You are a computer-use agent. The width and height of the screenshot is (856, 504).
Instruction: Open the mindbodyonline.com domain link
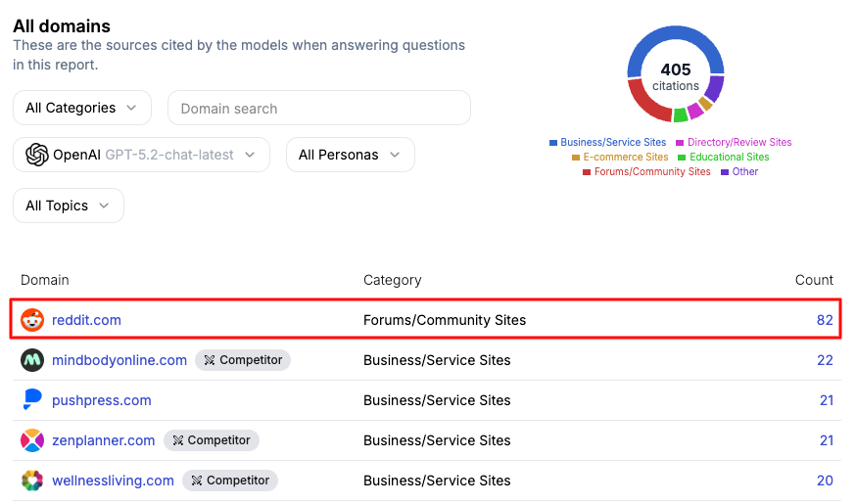119,360
